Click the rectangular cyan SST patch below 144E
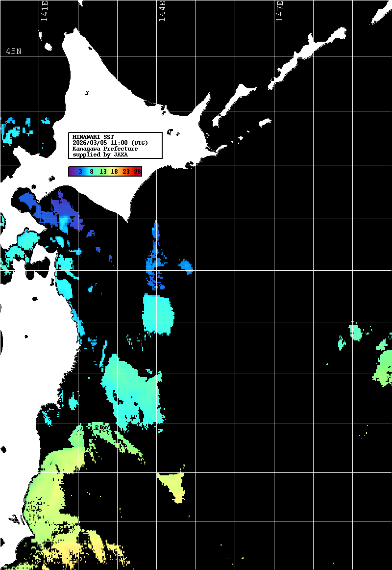This screenshot has height=570, width=392. (x=158, y=314)
